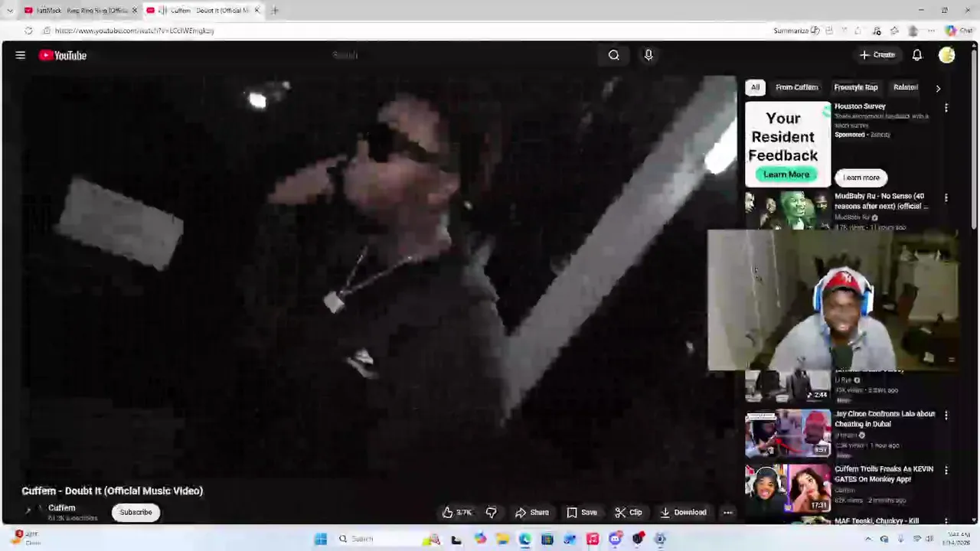This screenshot has width=980, height=551.
Task: Open the red music app taskbar icon
Action: click(x=593, y=539)
